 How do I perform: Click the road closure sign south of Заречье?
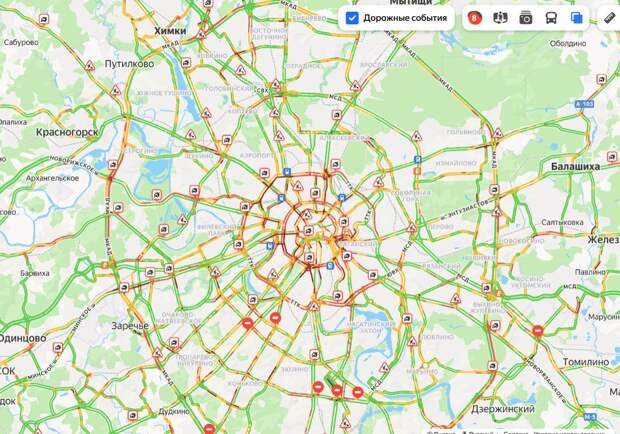tap(209, 429)
